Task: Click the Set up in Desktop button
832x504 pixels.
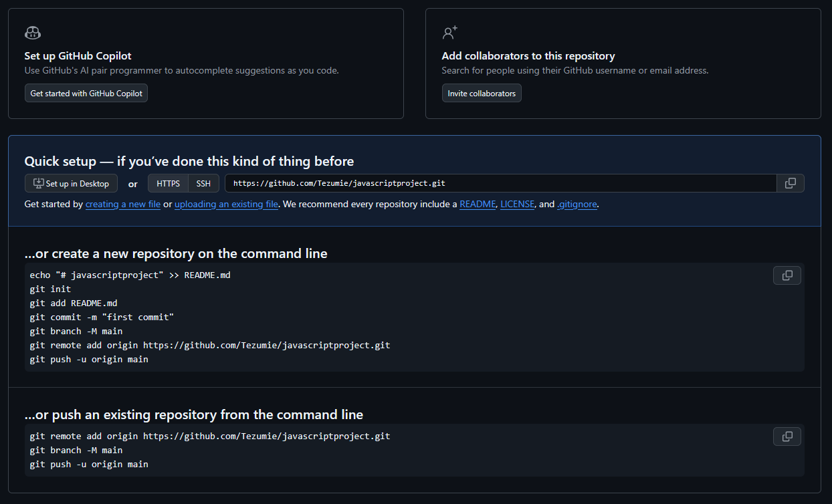Action: click(x=71, y=182)
